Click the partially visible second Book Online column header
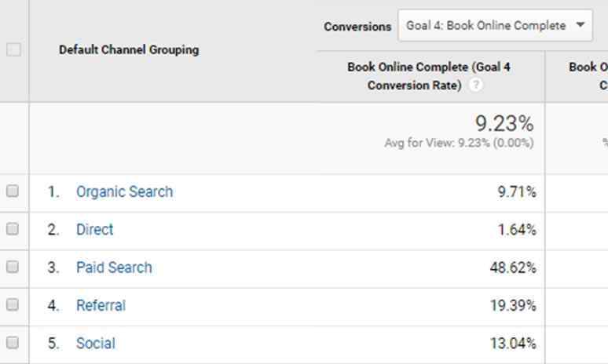608x364 pixels. [587, 76]
